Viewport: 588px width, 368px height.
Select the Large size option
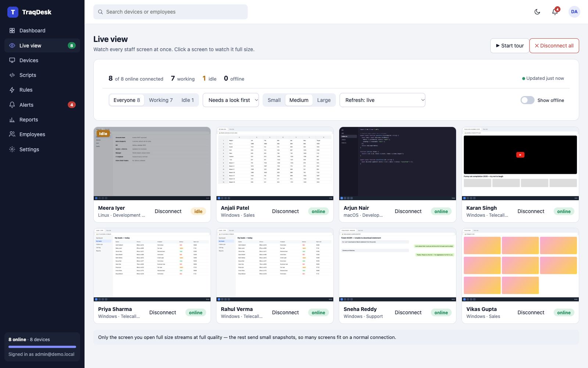(x=324, y=100)
